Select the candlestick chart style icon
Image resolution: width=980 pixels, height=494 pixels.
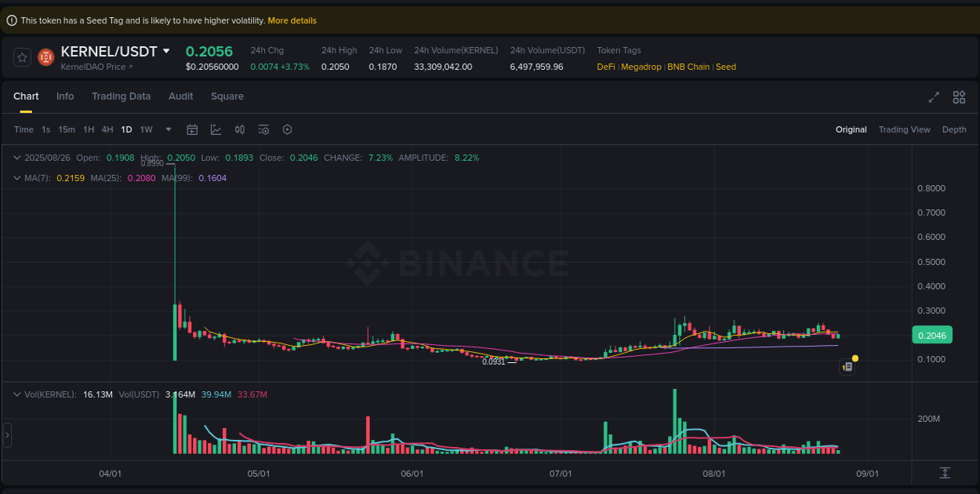(240, 129)
